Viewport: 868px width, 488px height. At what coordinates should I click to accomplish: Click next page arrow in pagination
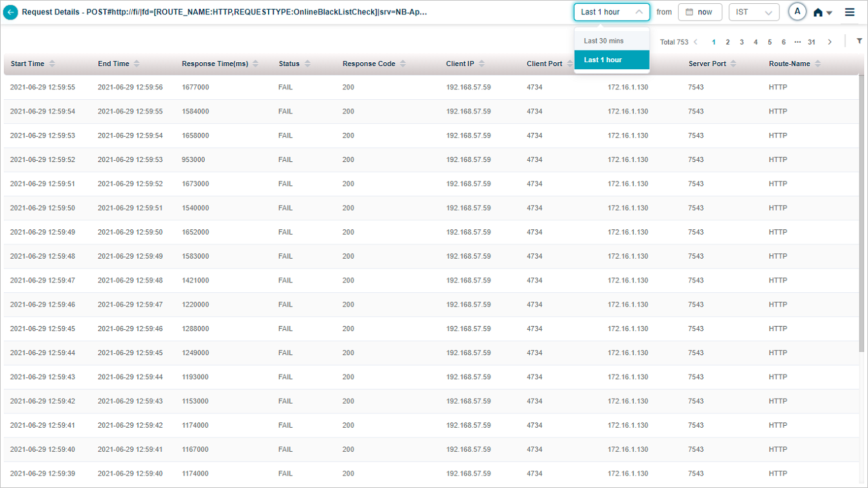point(830,42)
